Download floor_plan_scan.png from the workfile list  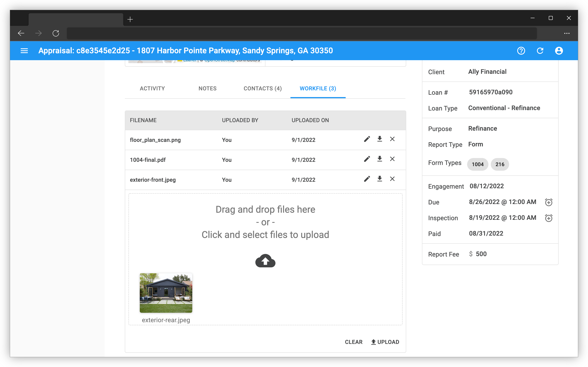tap(380, 139)
